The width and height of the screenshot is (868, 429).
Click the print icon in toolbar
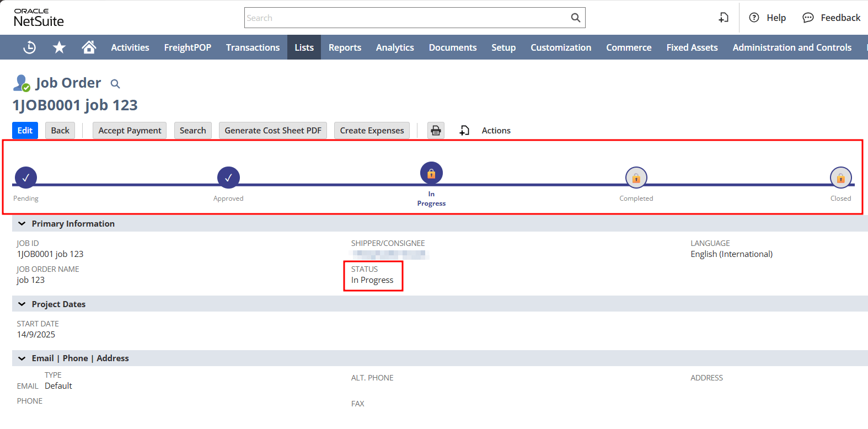[x=436, y=131]
